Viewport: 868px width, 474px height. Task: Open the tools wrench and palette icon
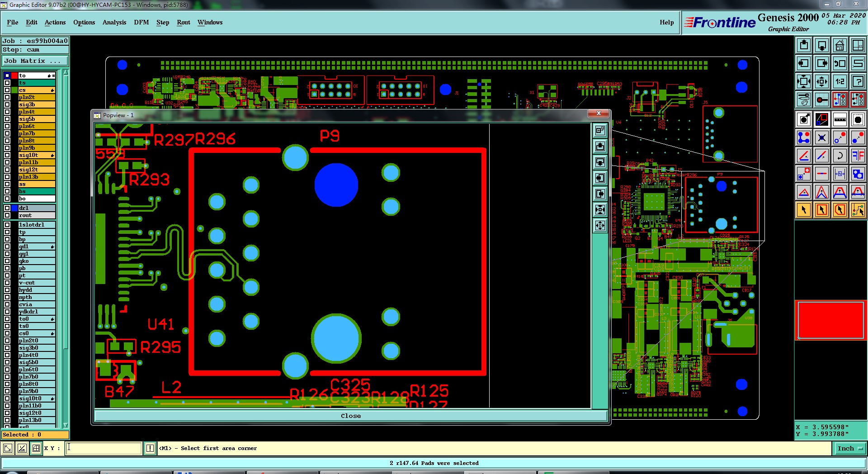pyautogui.click(x=804, y=100)
